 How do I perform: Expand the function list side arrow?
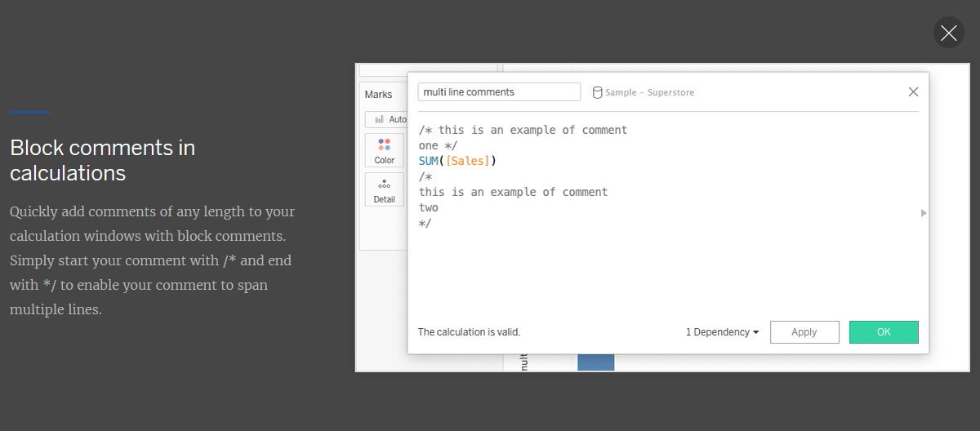924,213
